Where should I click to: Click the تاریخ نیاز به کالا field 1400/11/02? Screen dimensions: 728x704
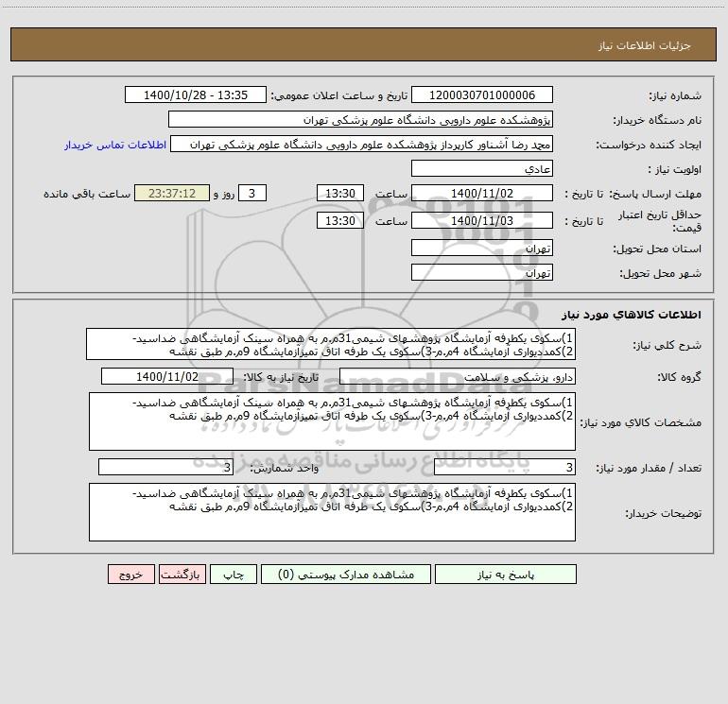[x=167, y=376]
